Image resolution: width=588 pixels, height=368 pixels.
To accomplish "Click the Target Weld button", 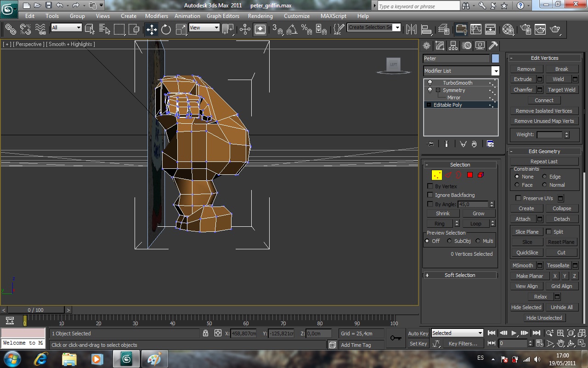I will pos(561,90).
